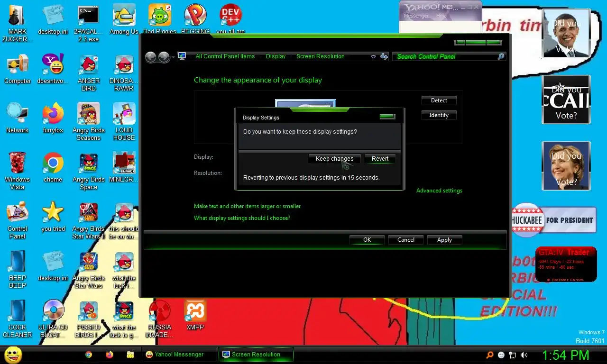Viewport: 607px width, 364px height.
Task: Open Angry Birds Star Wars II icon
Action: coord(88,220)
